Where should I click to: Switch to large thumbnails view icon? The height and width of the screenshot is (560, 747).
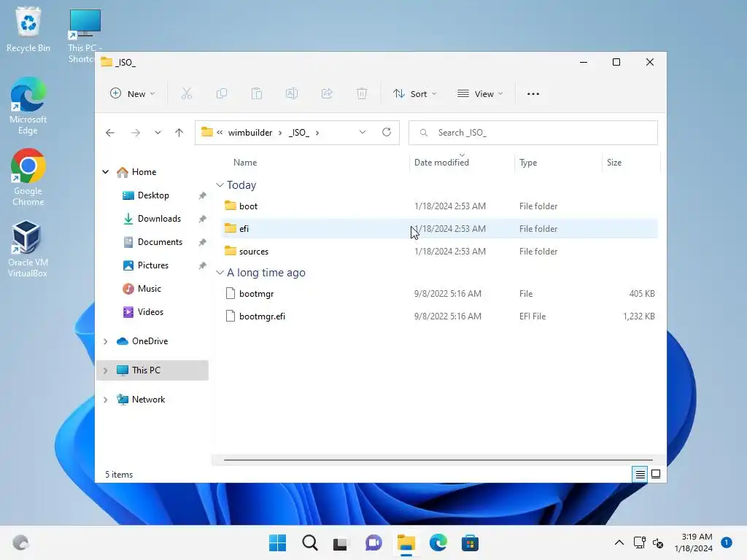pos(656,474)
